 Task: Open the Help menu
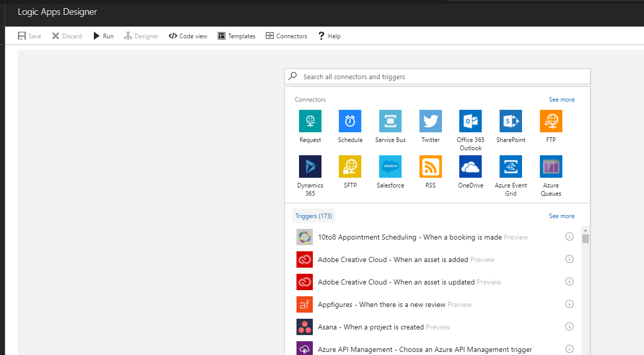tap(329, 36)
